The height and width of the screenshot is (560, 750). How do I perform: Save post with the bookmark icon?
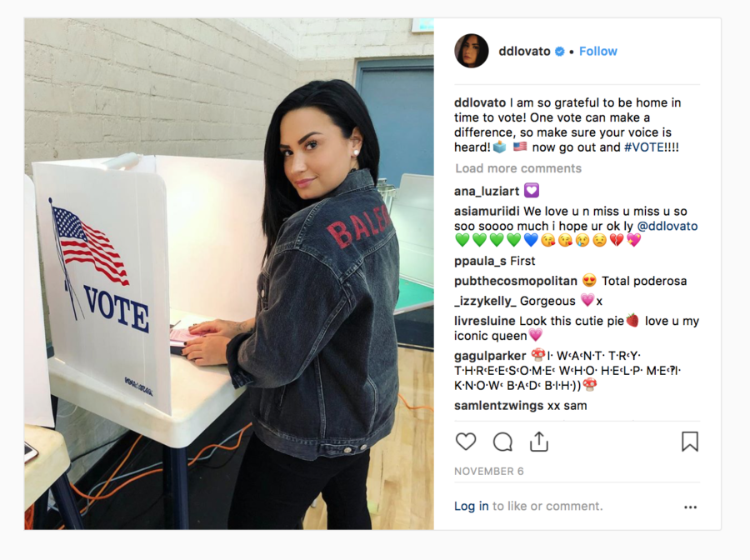(x=690, y=442)
